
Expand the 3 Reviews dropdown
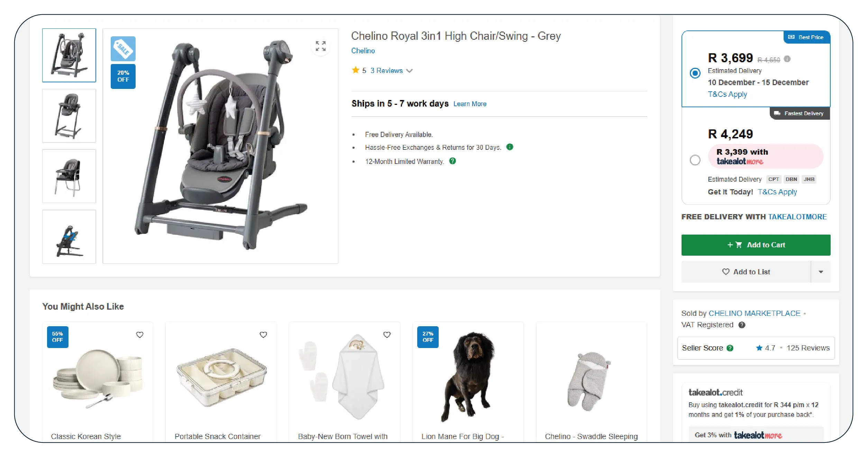pyautogui.click(x=391, y=71)
